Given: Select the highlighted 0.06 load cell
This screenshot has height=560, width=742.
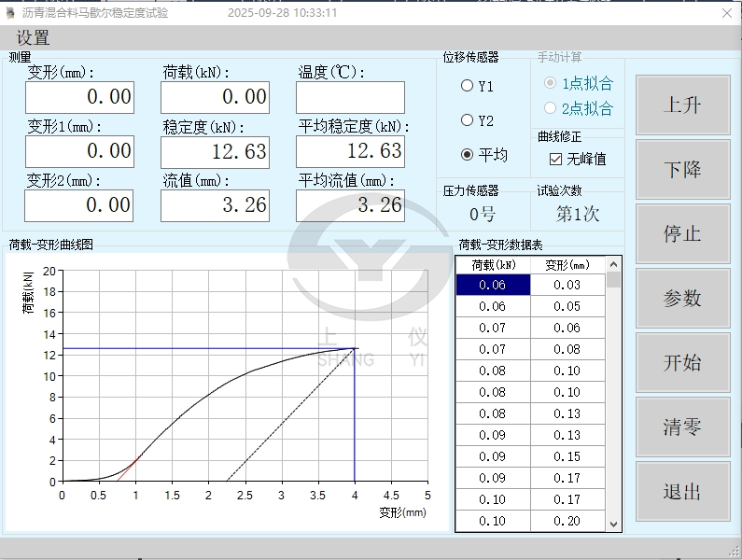Looking at the screenshot, I should (x=493, y=285).
